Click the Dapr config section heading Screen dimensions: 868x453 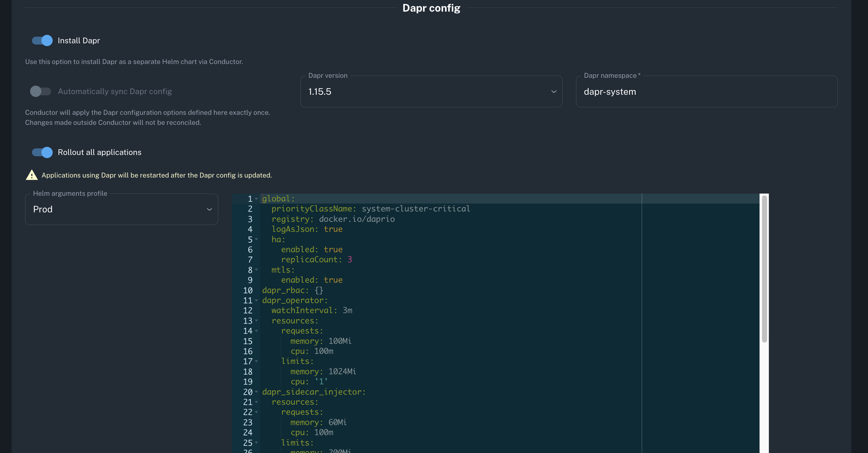(x=431, y=8)
